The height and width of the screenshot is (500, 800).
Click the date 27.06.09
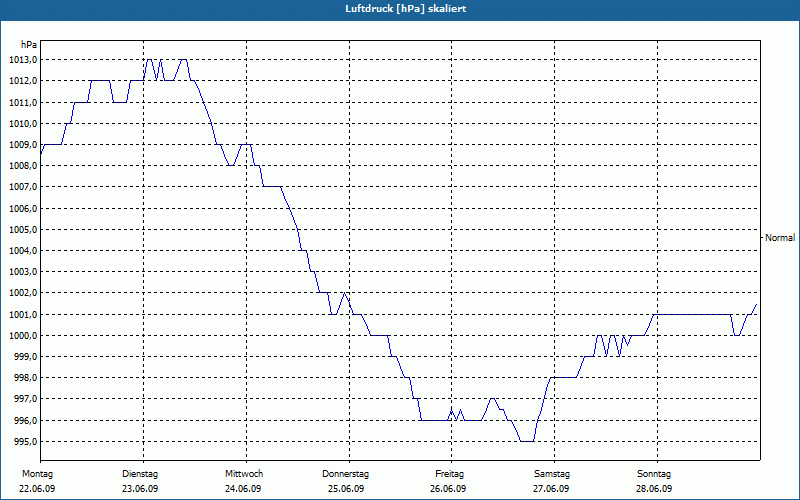[x=551, y=489]
